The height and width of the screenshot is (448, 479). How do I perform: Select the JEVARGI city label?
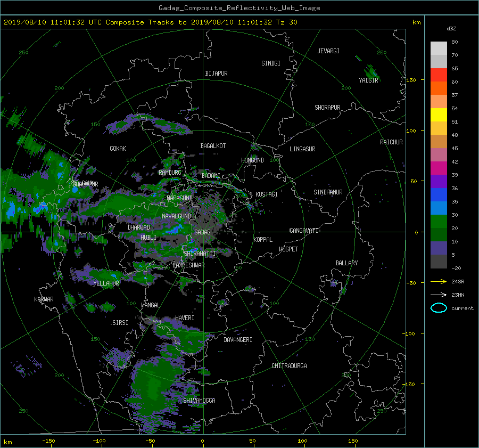click(x=328, y=51)
